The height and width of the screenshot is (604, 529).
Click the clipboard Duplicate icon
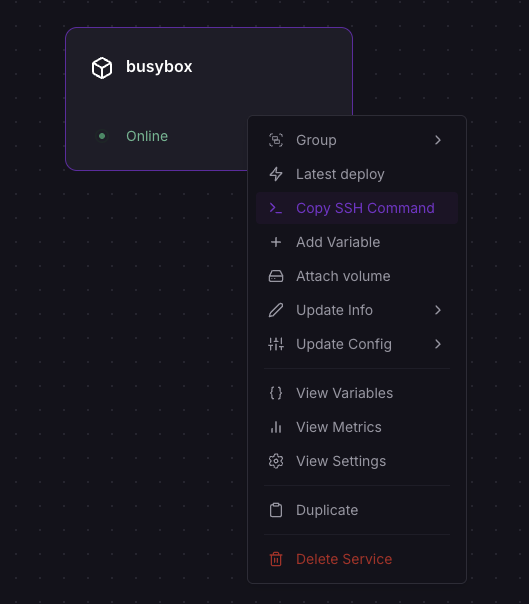click(276, 510)
